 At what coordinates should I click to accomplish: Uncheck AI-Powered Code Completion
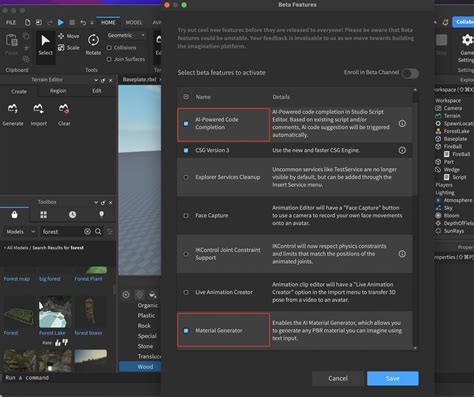tap(186, 124)
